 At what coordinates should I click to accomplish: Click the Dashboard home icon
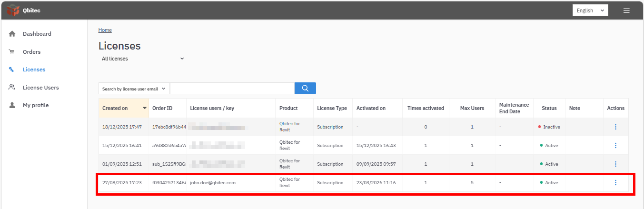click(x=12, y=34)
